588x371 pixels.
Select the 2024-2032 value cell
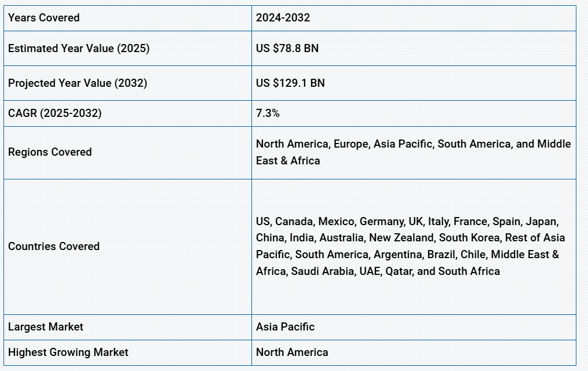click(414, 18)
